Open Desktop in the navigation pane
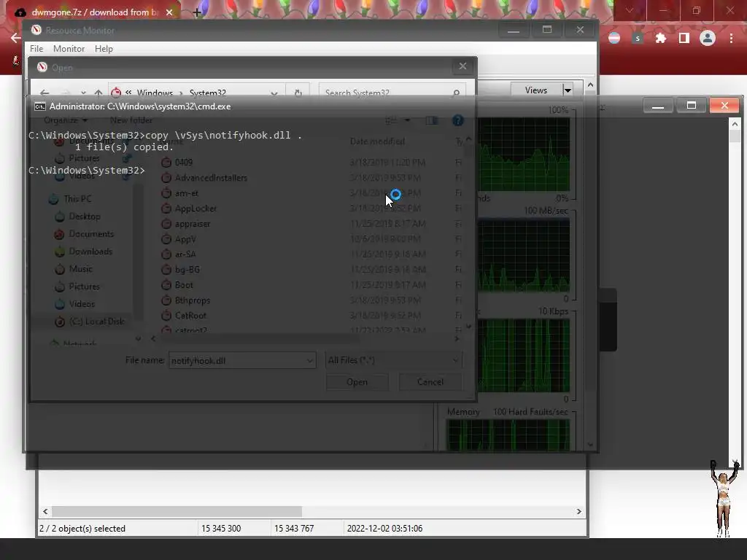 tap(85, 216)
